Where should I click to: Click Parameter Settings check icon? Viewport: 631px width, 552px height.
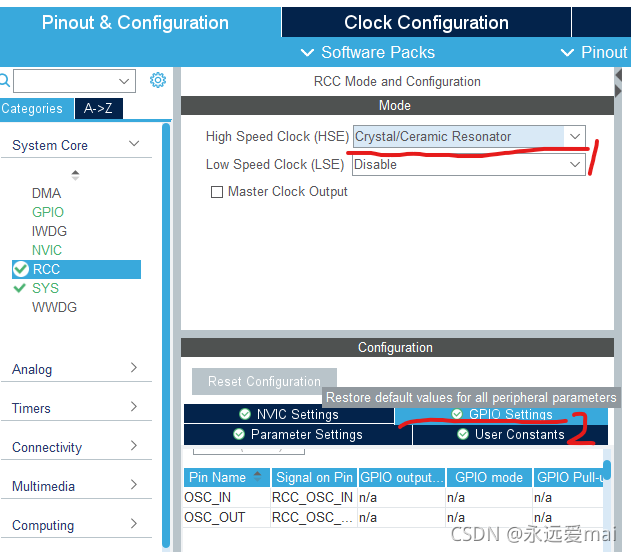239,434
